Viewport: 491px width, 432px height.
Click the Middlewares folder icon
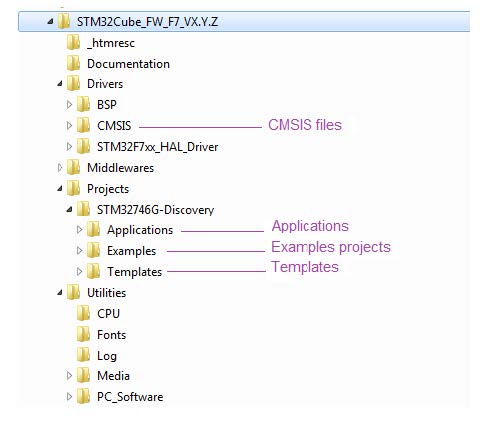(x=73, y=168)
